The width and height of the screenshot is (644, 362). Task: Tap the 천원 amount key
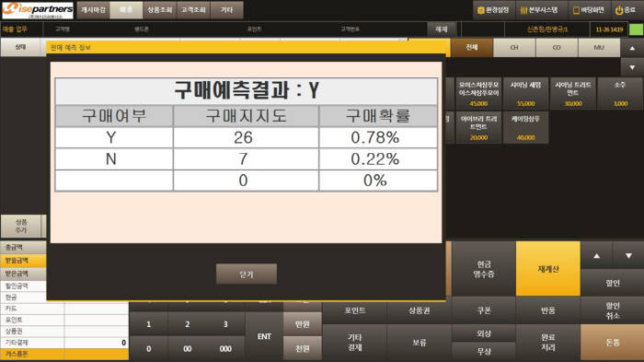click(303, 349)
